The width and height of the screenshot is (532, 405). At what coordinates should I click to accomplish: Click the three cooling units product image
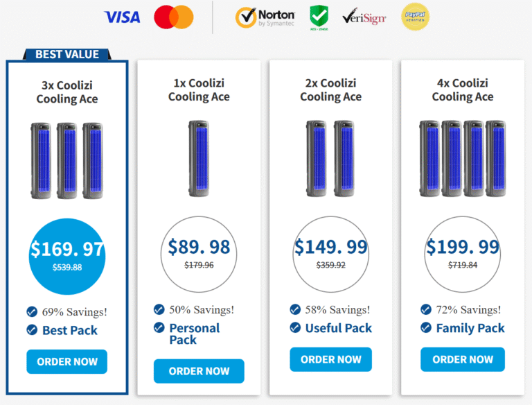tap(66, 161)
